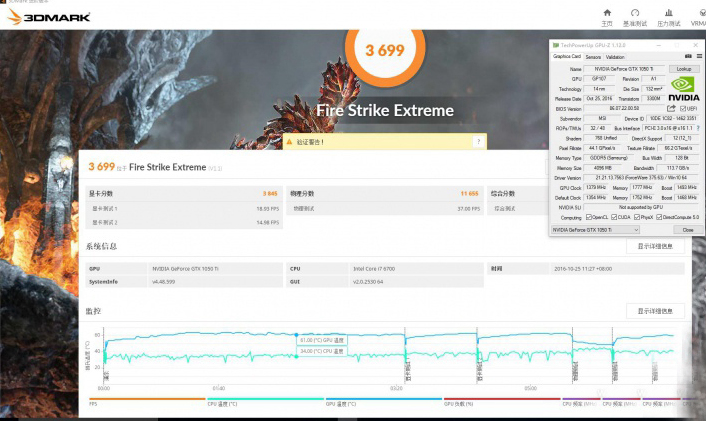Click the GPU-Z Device ID field
Image resolution: width=706 pixels, height=421 pixels.
pyautogui.click(x=673, y=118)
